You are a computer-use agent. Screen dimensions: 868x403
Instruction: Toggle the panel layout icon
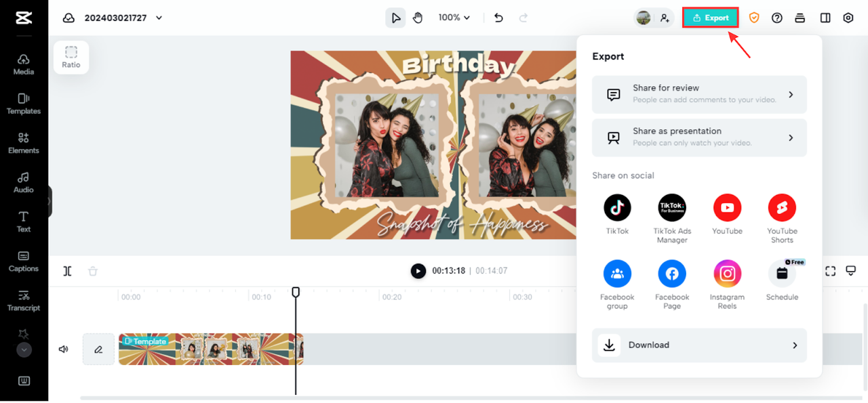(825, 18)
